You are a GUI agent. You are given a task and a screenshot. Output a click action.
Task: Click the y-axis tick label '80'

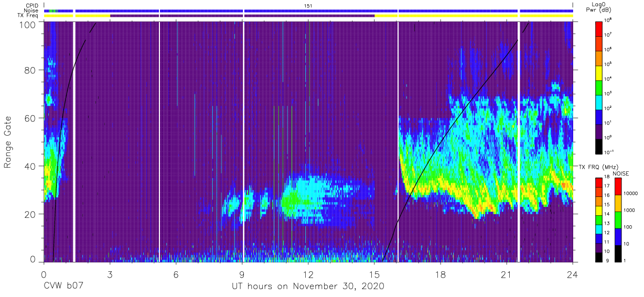point(31,70)
